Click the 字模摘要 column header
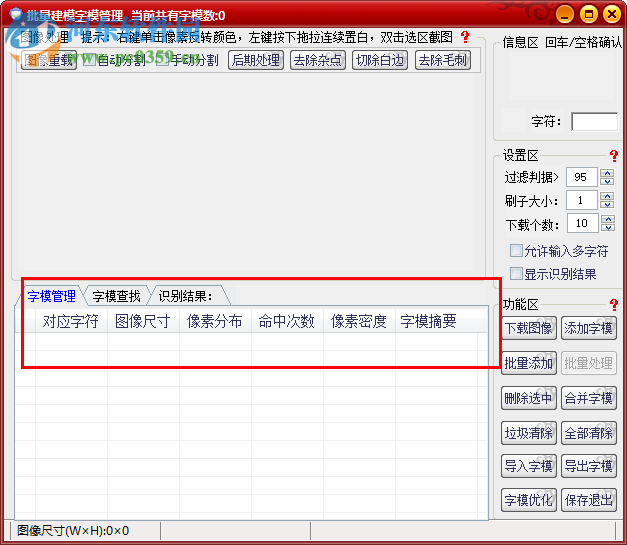This screenshot has width=627, height=545. [437, 321]
